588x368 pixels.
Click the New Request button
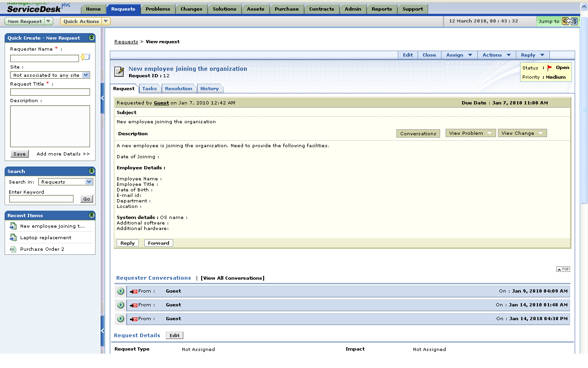click(x=25, y=21)
